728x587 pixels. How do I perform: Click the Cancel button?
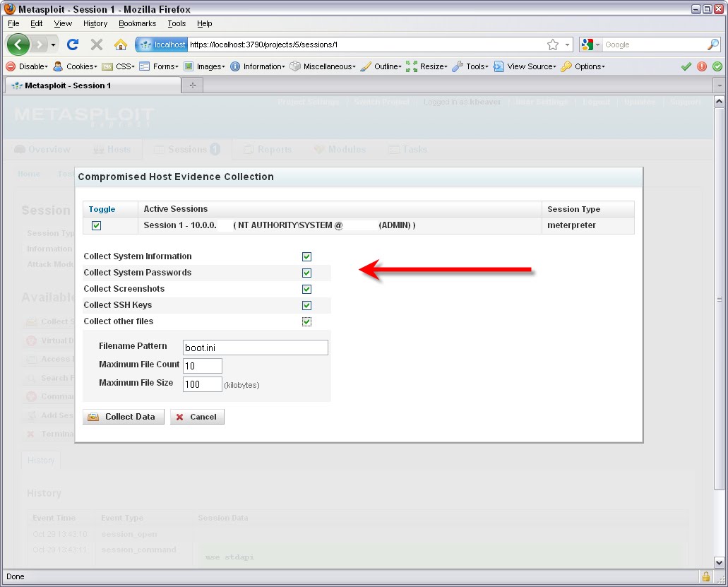(x=197, y=417)
